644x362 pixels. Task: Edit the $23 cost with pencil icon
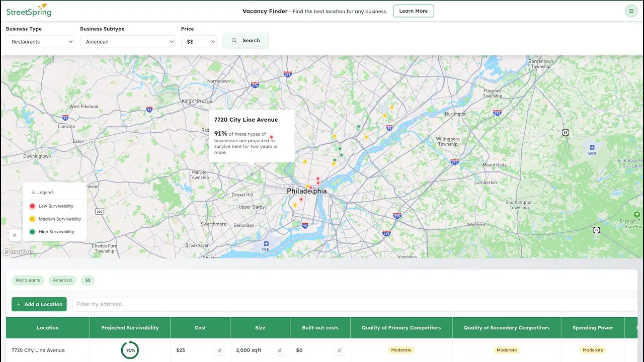coord(219,350)
